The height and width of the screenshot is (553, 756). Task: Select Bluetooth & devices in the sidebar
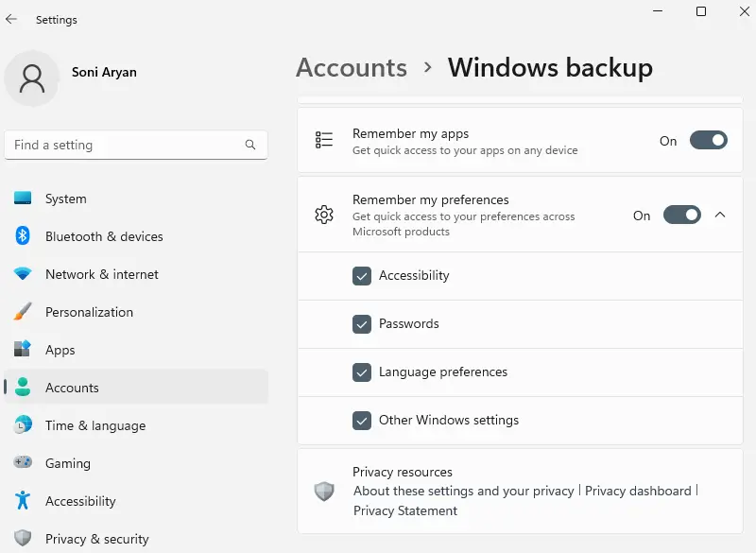103,236
